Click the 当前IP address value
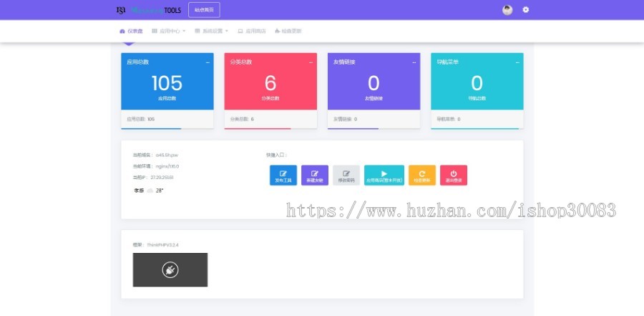644x316 pixels. (162, 177)
